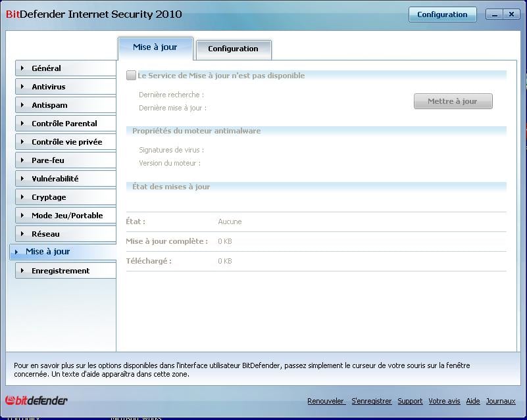Open the S'enregistrer link
The height and width of the screenshot is (420, 527).
pos(371,401)
